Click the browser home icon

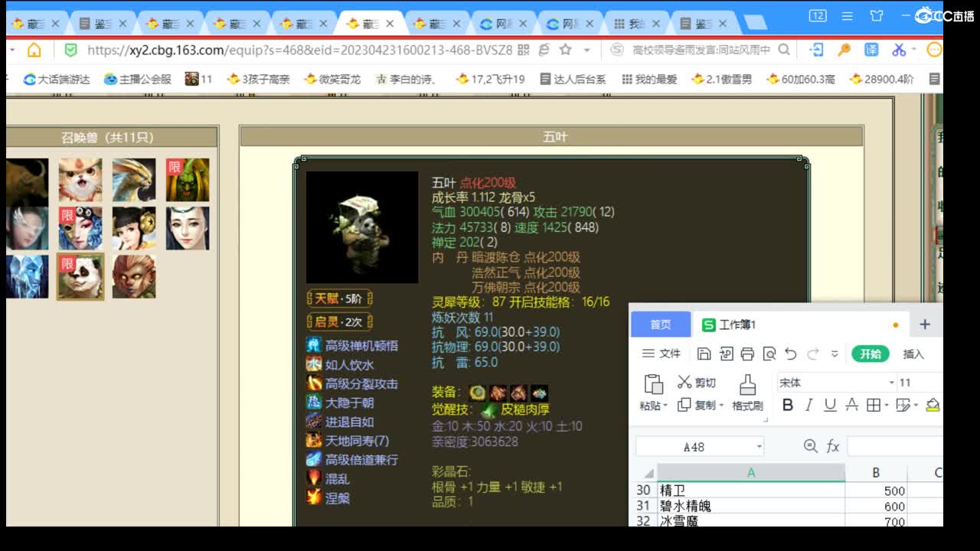click(34, 50)
